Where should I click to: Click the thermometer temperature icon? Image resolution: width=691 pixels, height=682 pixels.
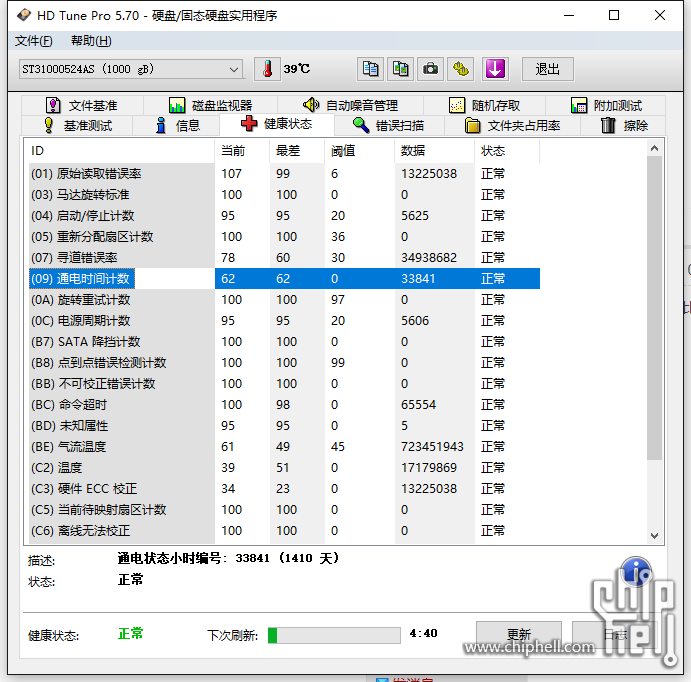[x=267, y=69]
